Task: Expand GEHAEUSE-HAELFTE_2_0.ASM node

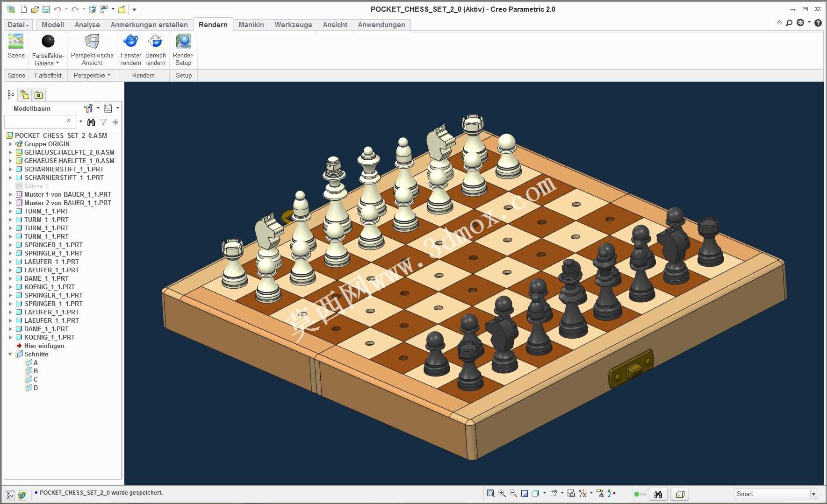Action: click(x=10, y=153)
